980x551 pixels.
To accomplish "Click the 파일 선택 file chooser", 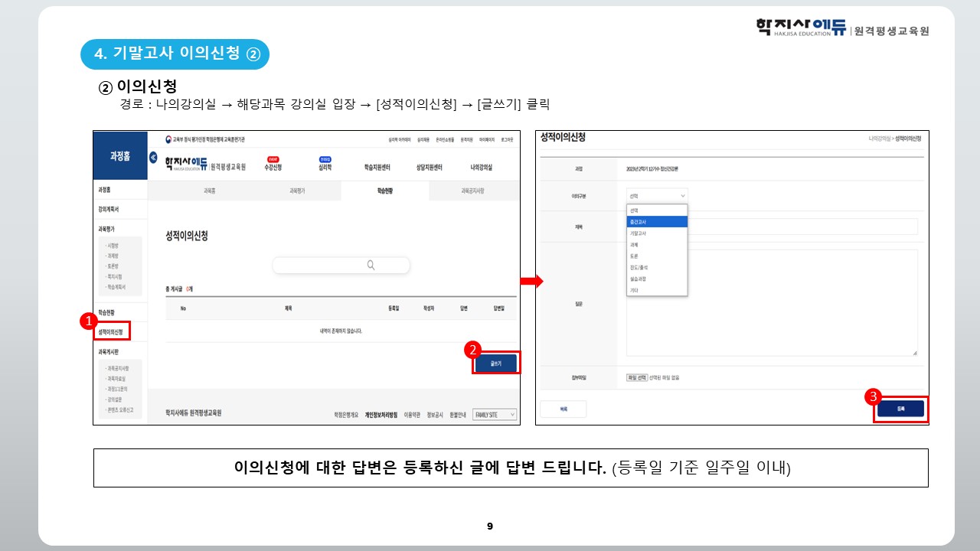I will click(637, 377).
